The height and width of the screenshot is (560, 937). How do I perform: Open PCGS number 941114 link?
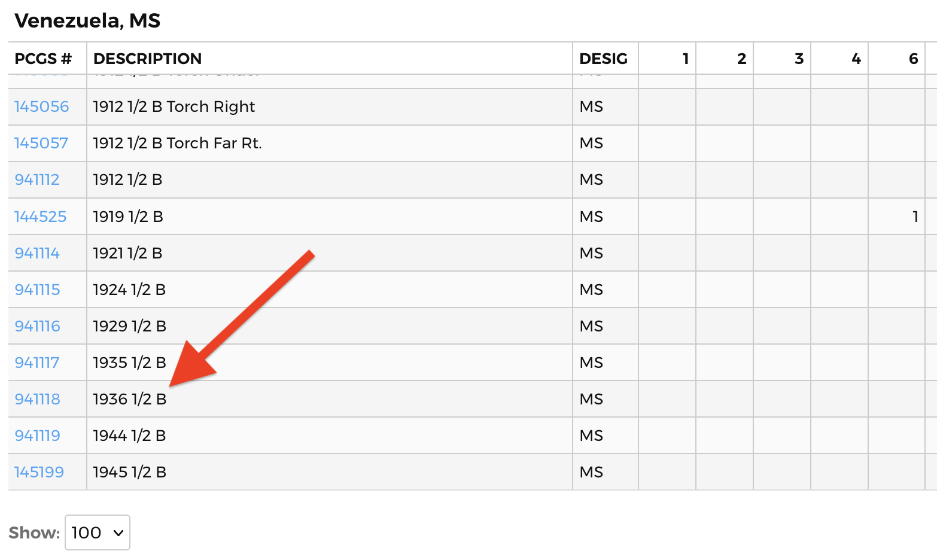[x=37, y=253]
